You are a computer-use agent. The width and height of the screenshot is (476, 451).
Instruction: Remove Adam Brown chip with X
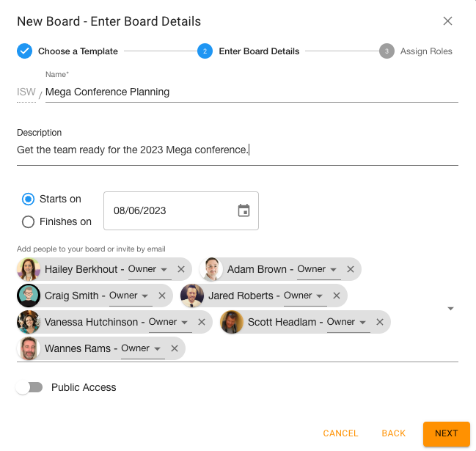351,269
